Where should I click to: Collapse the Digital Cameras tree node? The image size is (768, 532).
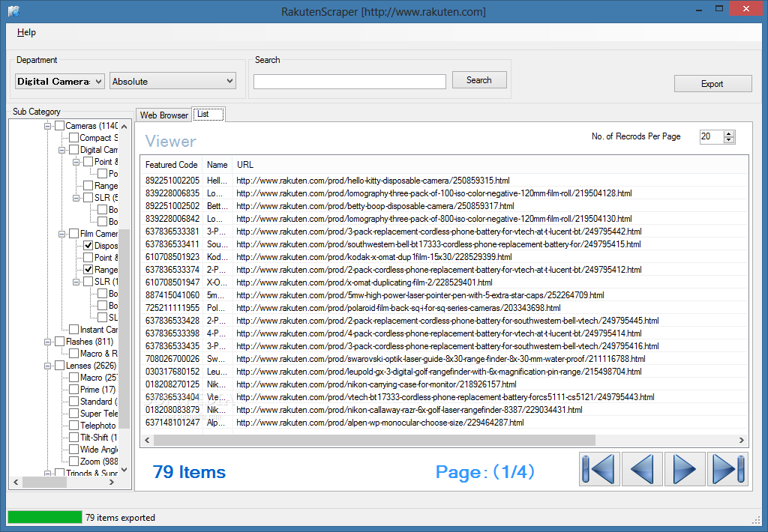[61, 150]
